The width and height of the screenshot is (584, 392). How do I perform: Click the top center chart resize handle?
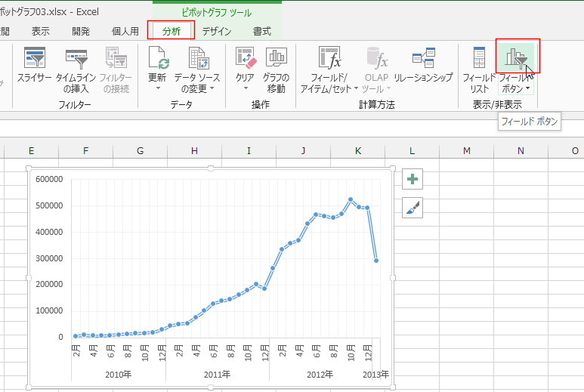point(211,168)
